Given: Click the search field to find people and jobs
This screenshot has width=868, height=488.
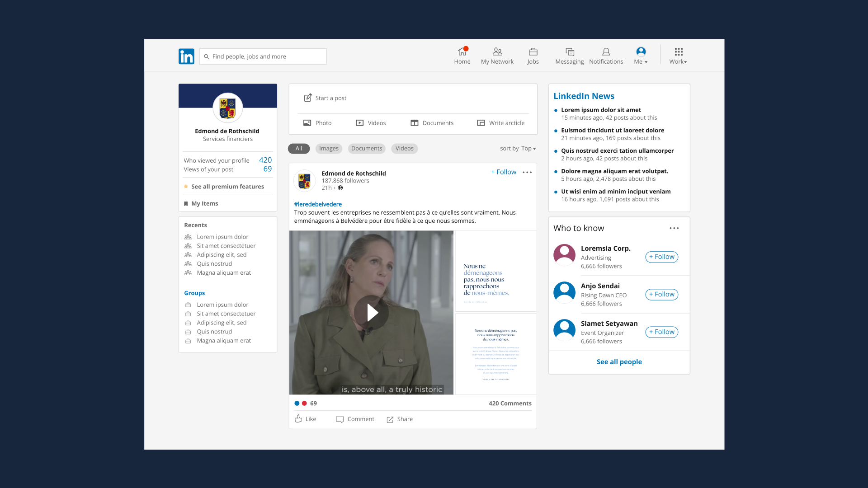Looking at the screenshot, I should (263, 56).
